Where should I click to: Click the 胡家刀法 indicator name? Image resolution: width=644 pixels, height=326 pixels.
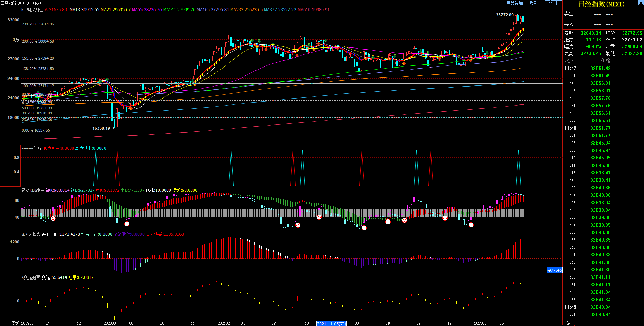(35, 10)
